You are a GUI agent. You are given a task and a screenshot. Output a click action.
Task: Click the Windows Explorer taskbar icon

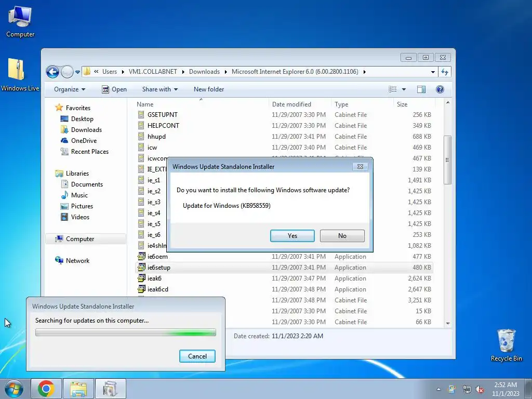click(78, 389)
